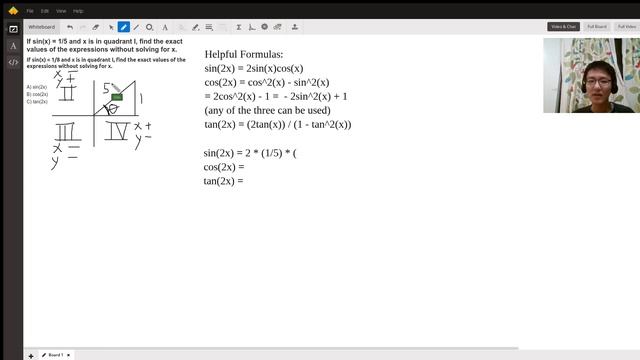Select the Text tool

click(165, 27)
